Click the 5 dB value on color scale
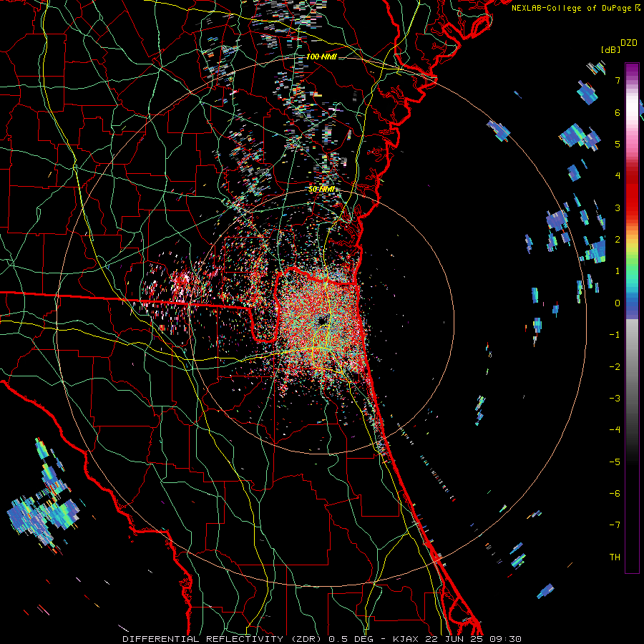Image resolution: width=644 pixels, height=644 pixels. click(618, 144)
